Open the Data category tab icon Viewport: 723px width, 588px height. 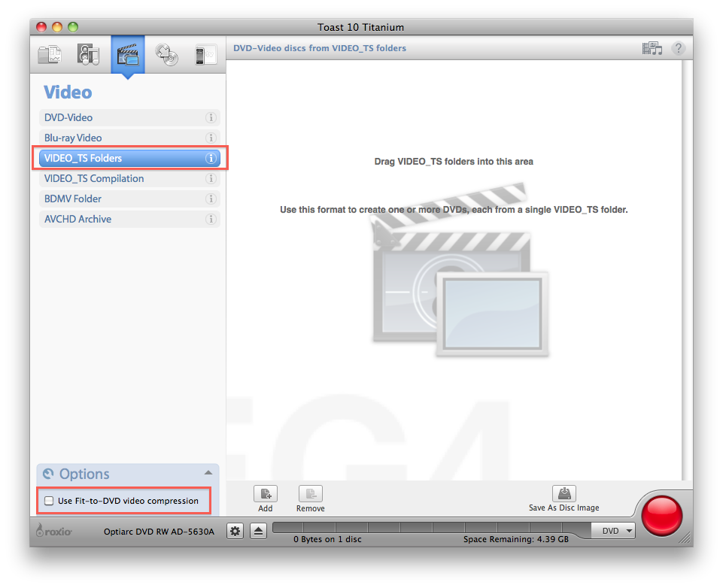[50, 54]
